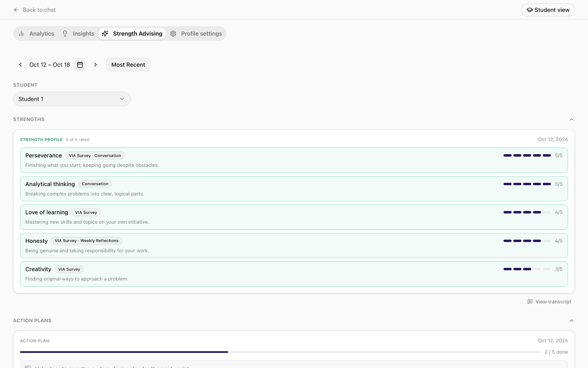The image size is (588, 368).
Task: Click the Most Recent button
Action: [x=128, y=64]
